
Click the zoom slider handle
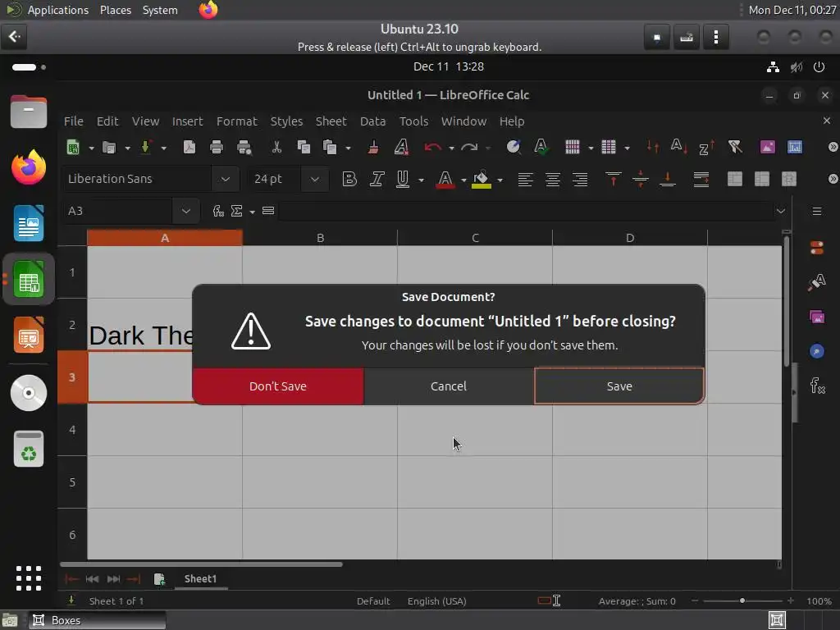click(x=742, y=601)
